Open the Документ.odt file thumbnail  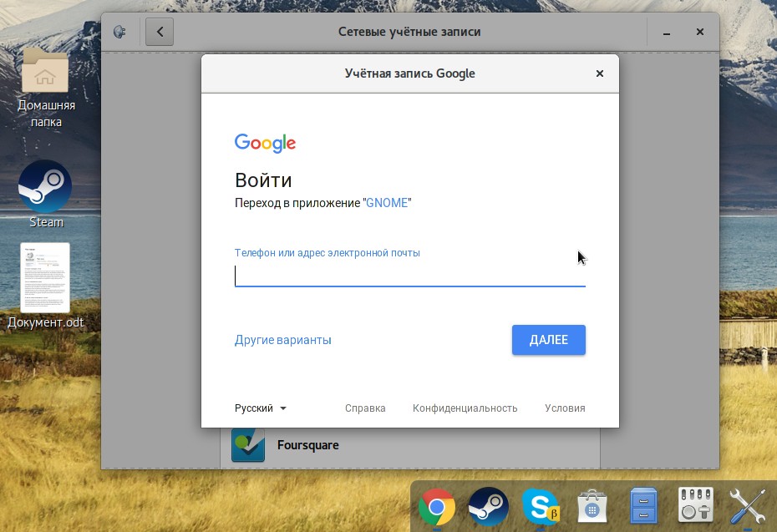pos(45,277)
